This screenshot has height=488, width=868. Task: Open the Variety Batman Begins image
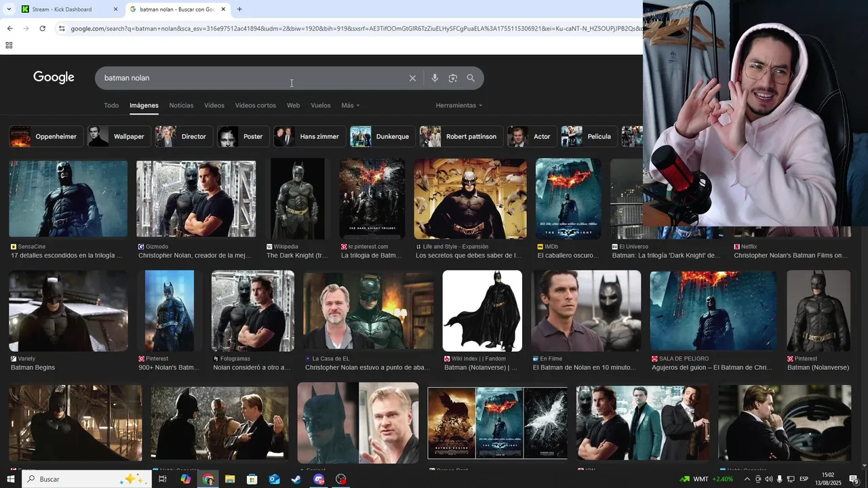pos(68,311)
